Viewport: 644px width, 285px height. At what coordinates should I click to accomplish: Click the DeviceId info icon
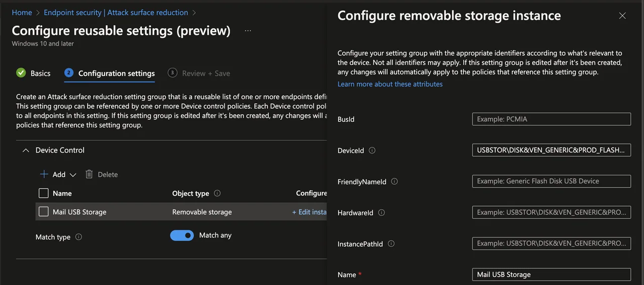[x=372, y=150]
